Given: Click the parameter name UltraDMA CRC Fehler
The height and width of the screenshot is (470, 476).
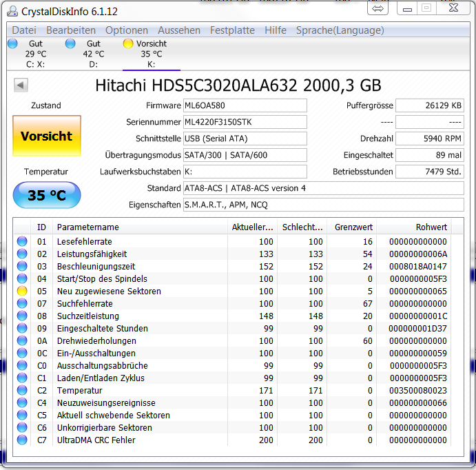Looking at the screenshot, I should [x=96, y=440].
